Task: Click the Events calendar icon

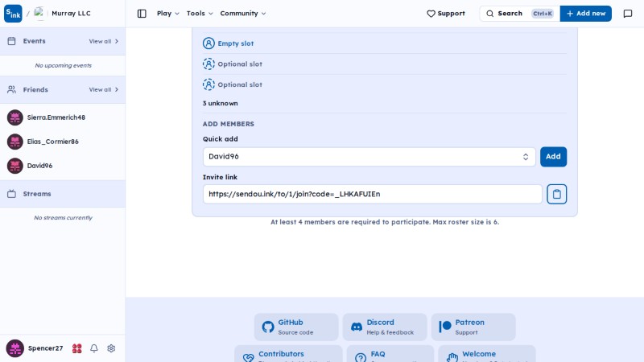Action: click(x=11, y=41)
